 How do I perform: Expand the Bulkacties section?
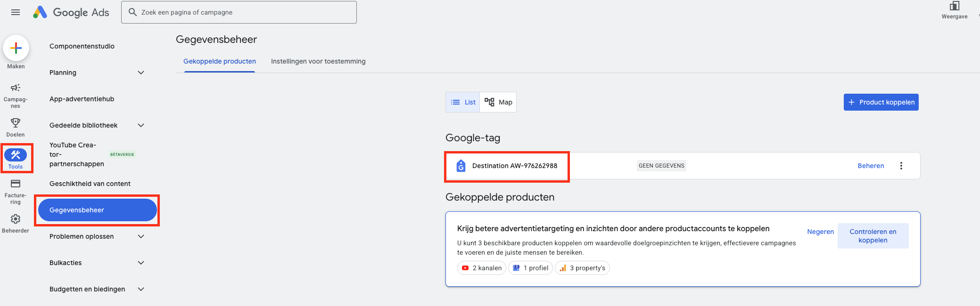[97, 263]
